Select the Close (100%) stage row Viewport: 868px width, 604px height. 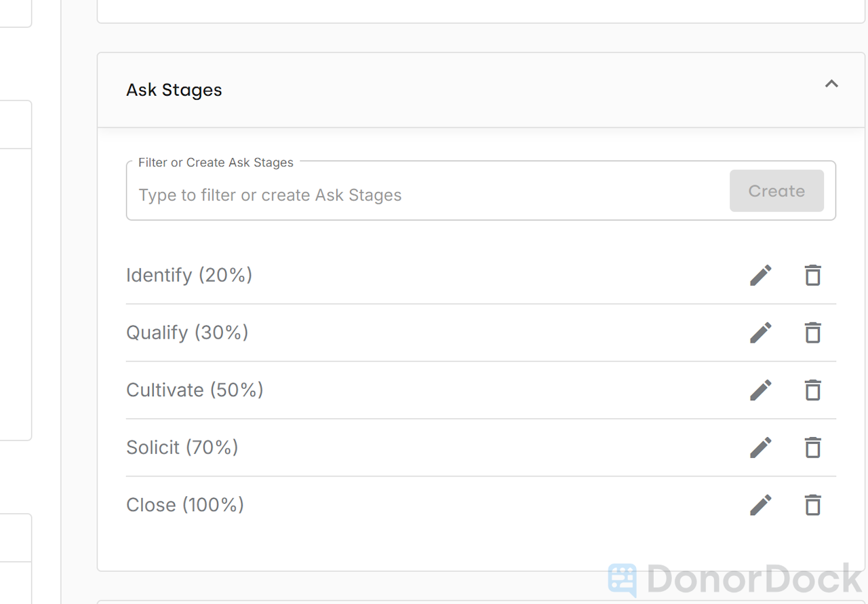(339, 505)
